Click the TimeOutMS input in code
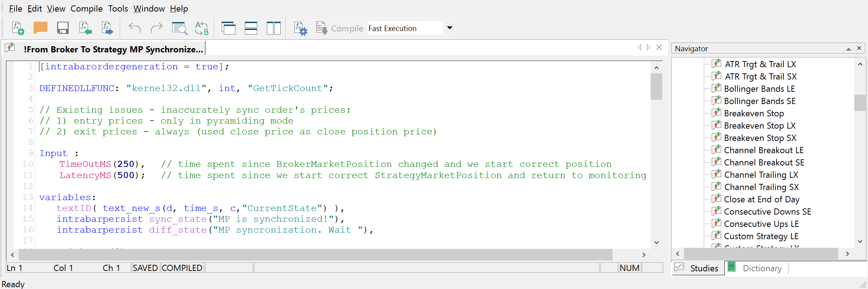 85,164
